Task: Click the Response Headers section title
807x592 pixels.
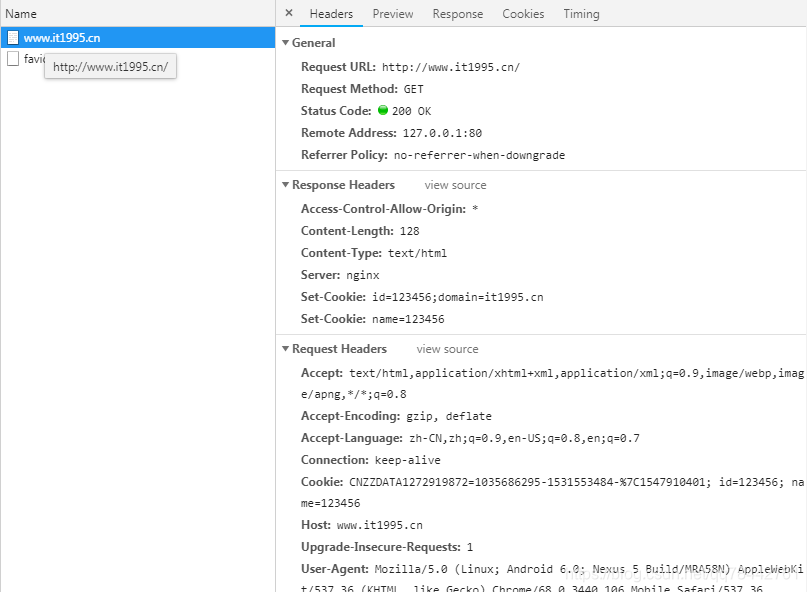Action: point(343,185)
